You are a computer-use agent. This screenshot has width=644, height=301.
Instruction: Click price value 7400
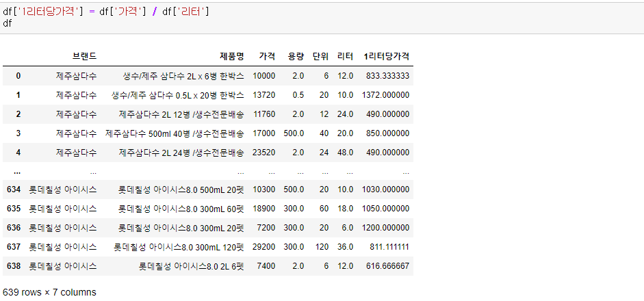[267, 266]
